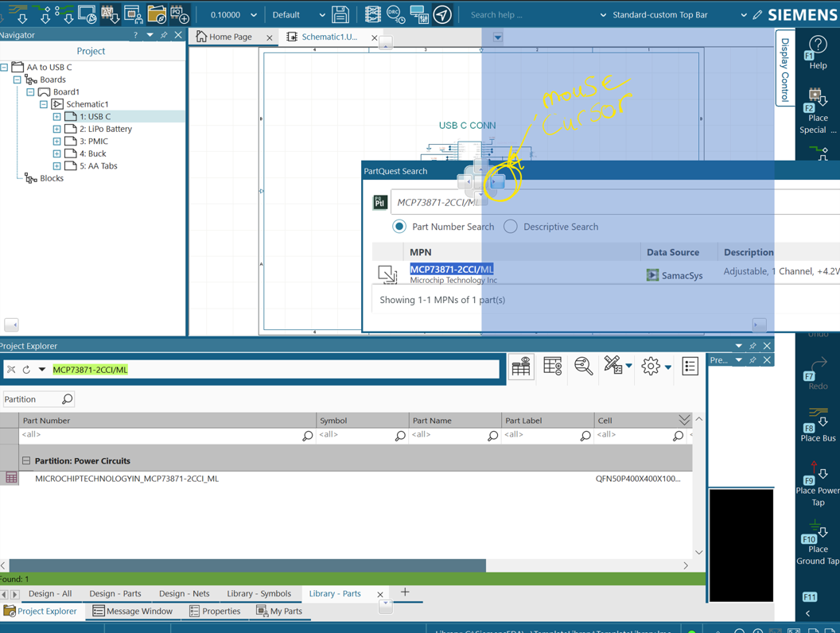Screen dimensions: 840x633
Task: Click the Save disk icon
Action: coord(340,14)
